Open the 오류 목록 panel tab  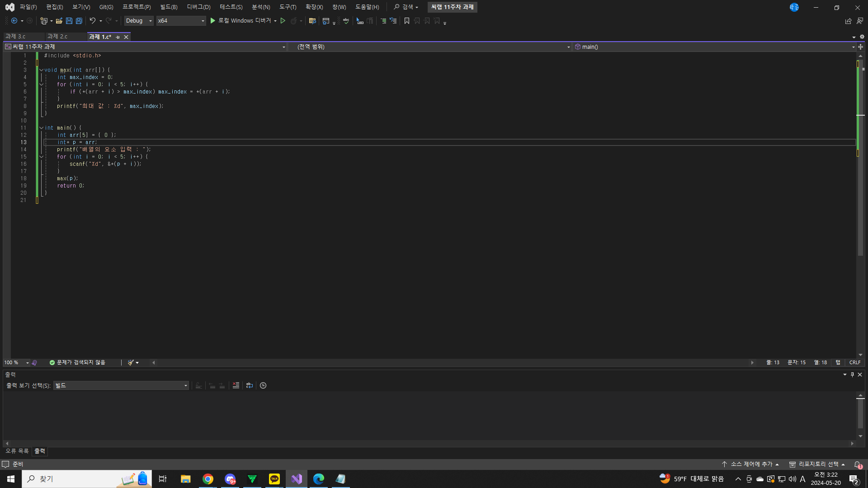point(17,451)
